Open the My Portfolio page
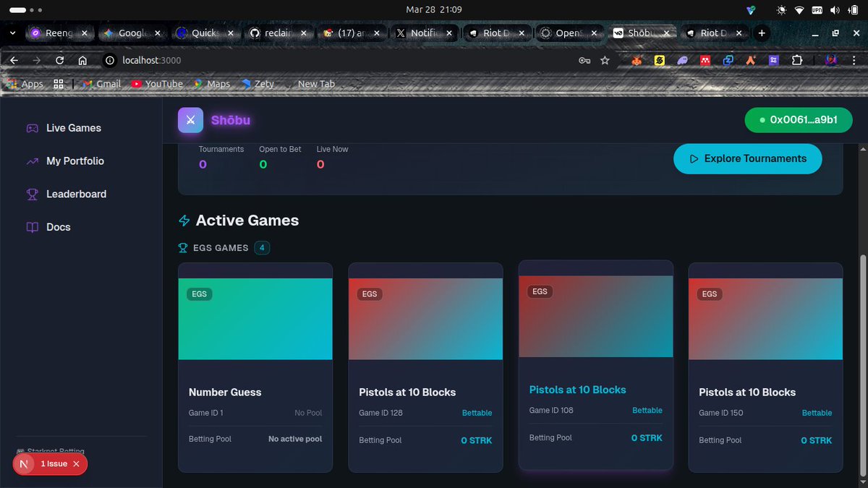This screenshot has width=868, height=488. tap(75, 161)
